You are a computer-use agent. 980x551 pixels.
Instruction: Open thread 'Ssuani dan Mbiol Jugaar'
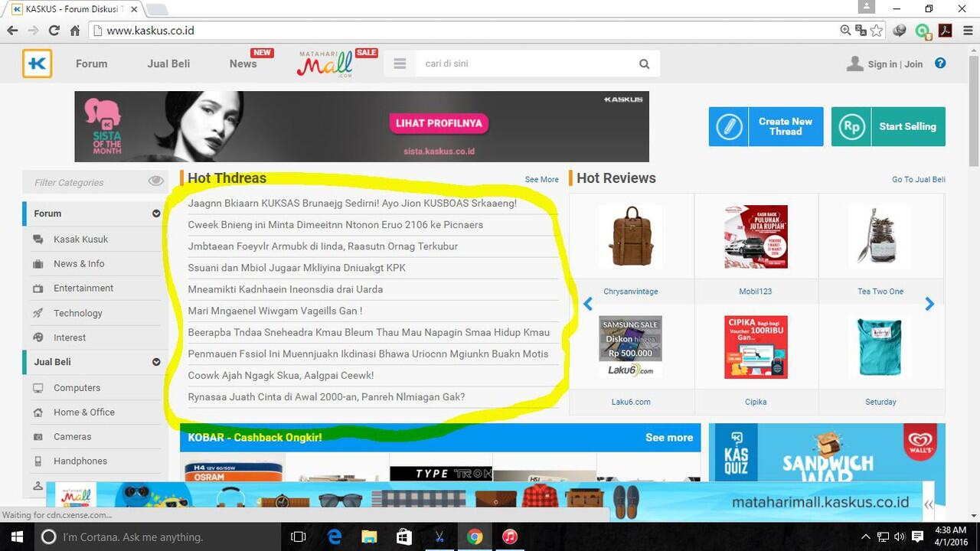(x=296, y=268)
